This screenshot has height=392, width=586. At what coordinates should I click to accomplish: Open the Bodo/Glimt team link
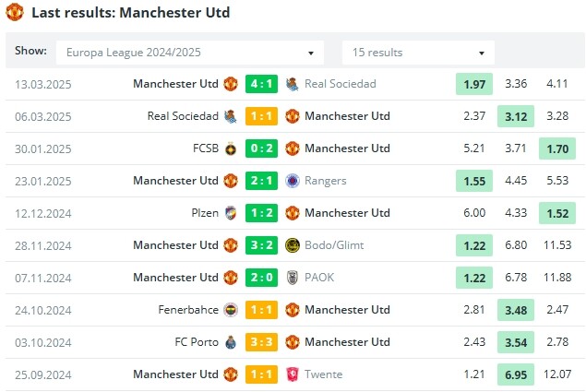pyautogui.click(x=334, y=245)
